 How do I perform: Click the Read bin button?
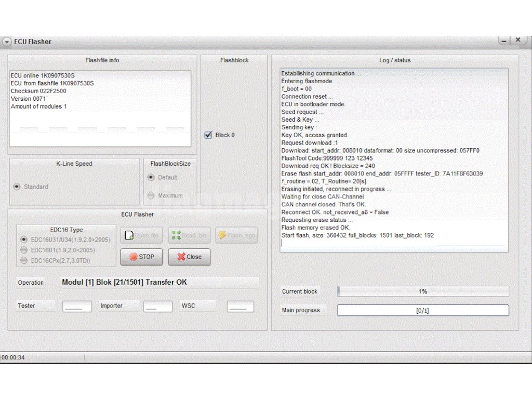(x=189, y=235)
